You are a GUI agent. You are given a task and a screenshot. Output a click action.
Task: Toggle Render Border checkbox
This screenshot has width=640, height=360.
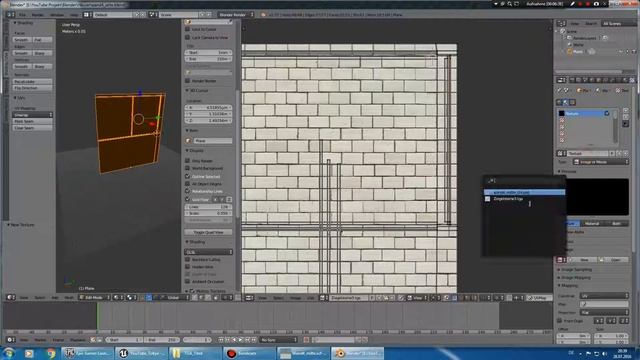tap(188, 81)
